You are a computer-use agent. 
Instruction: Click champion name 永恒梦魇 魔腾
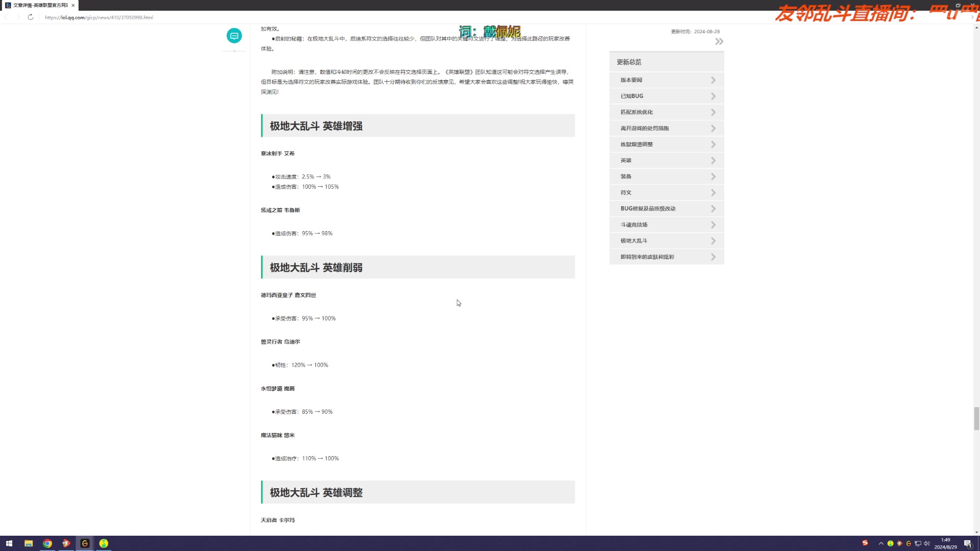click(x=278, y=389)
